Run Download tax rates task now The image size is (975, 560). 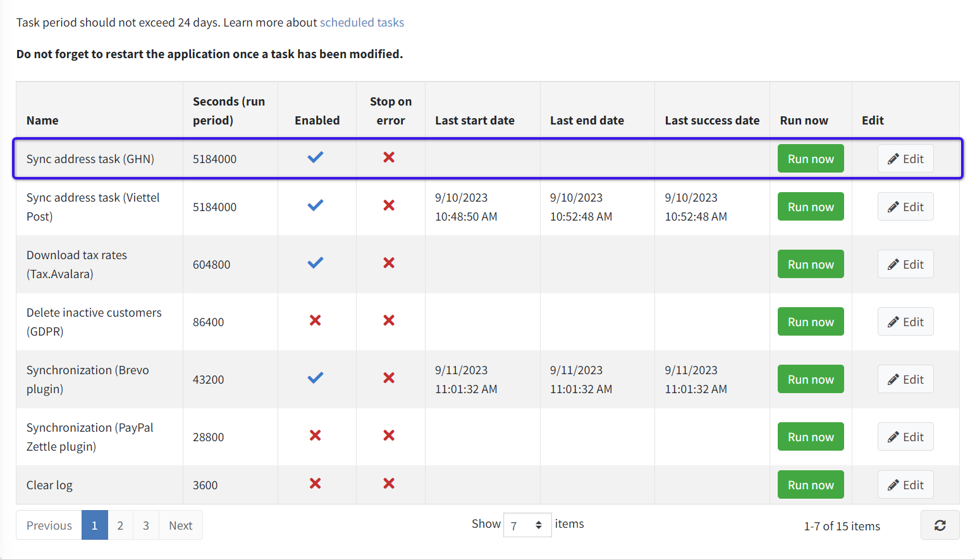pos(811,264)
